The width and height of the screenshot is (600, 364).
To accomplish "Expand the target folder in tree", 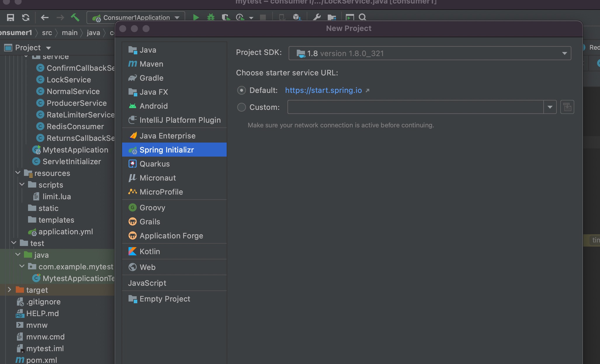I will pyautogui.click(x=9, y=290).
